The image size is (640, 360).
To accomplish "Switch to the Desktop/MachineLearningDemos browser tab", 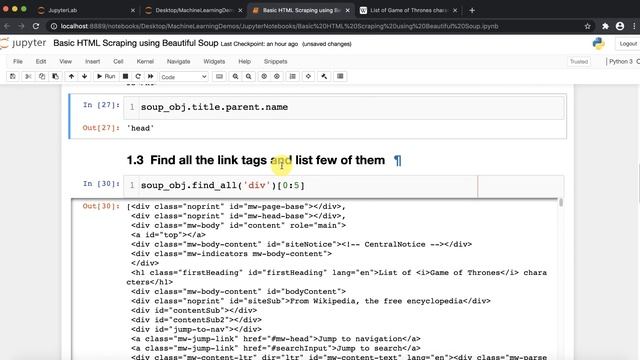I will click(193, 11).
